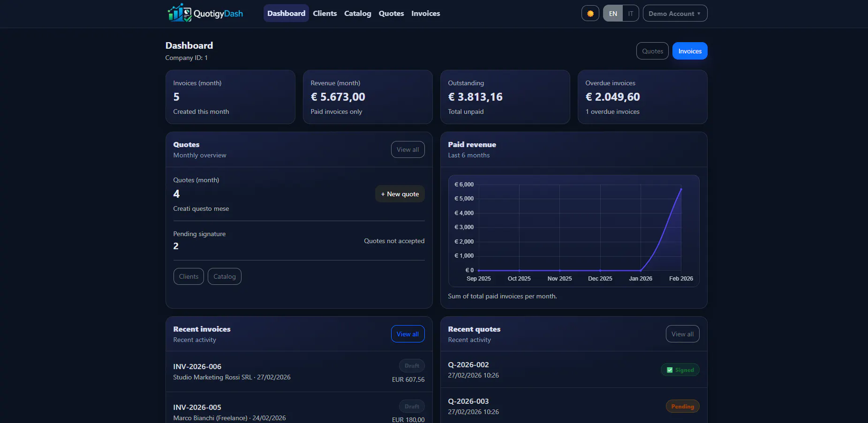Click the blue Invoices button

click(x=690, y=51)
